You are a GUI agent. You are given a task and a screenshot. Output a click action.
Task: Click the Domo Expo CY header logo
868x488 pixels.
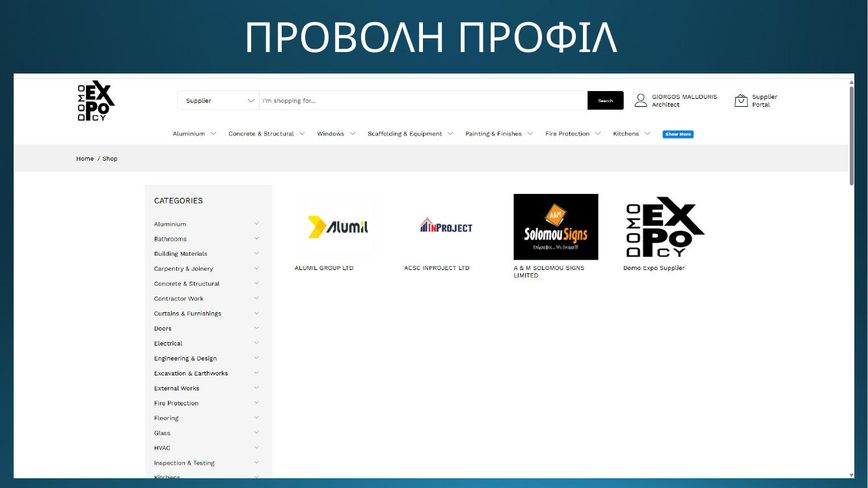pyautogui.click(x=96, y=101)
